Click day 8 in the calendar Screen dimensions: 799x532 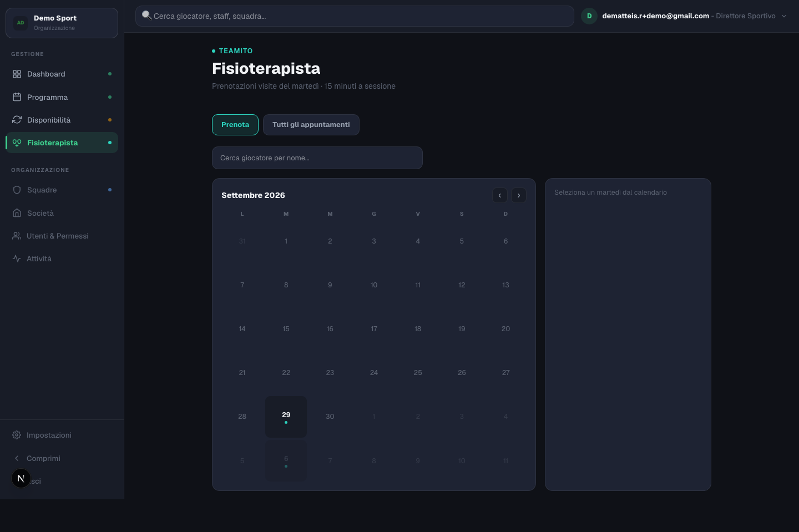point(286,285)
